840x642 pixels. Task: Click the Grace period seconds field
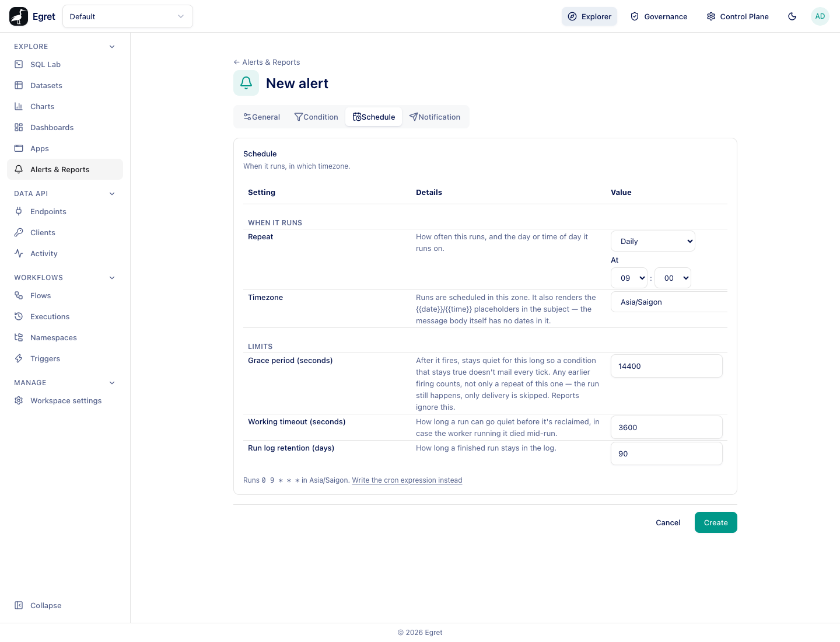(667, 366)
